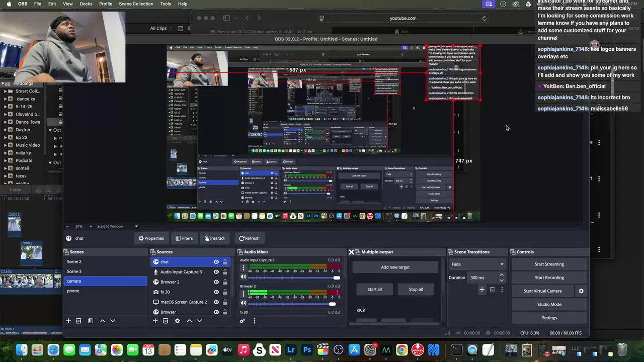Image resolution: width=644 pixels, height=362 pixels.
Task: Expand the Smart Coll... folder
Action: click(x=6, y=92)
